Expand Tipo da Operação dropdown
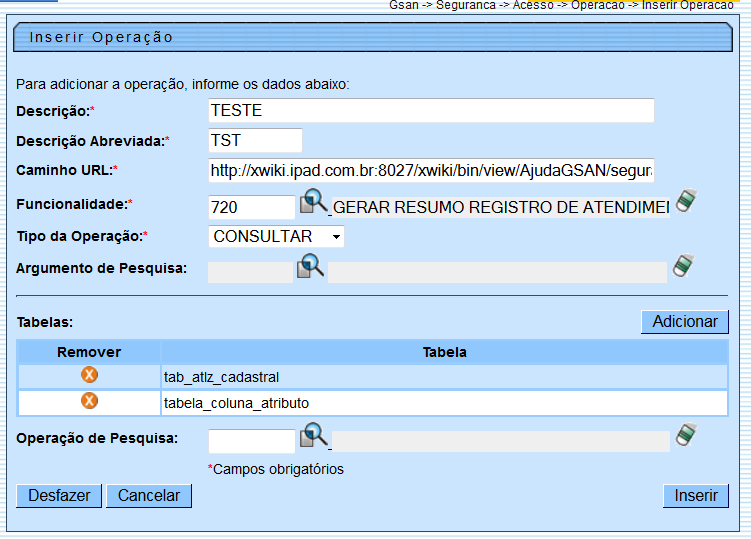Viewport: 751px width, 539px height. pyautogui.click(x=276, y=237)
